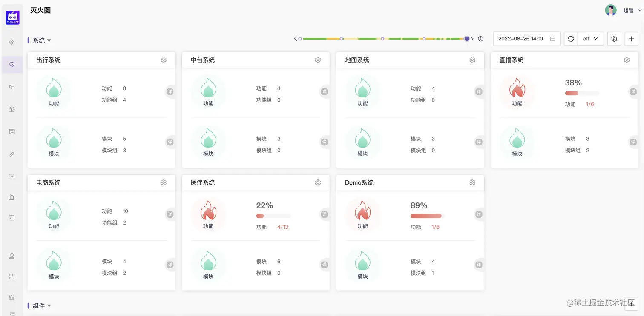The width and height of the screenshot is (644, 316).
Task: Open the line chart icon in sidebar
Action: (12, 176)
